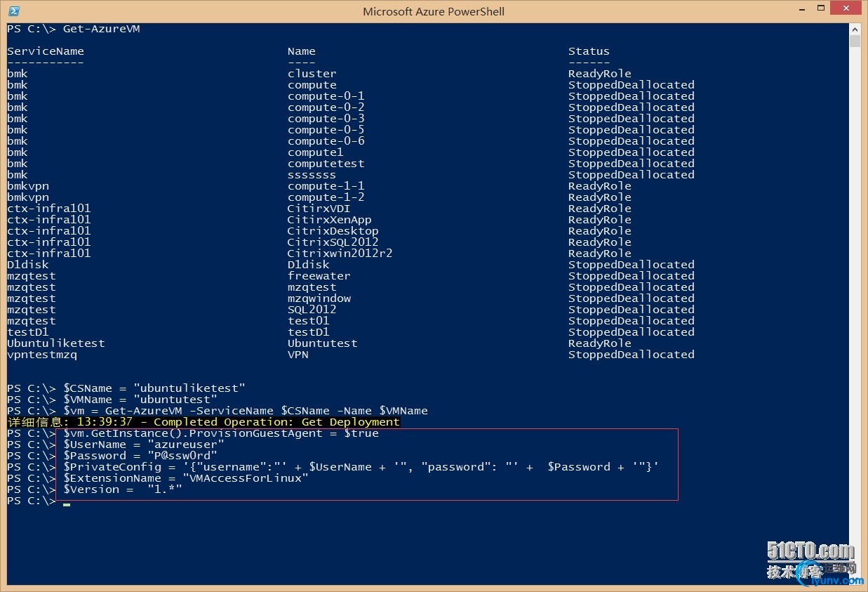
Task: Select the VM name 'Citrixwin2012r2'
Action: tap(340, 254)
